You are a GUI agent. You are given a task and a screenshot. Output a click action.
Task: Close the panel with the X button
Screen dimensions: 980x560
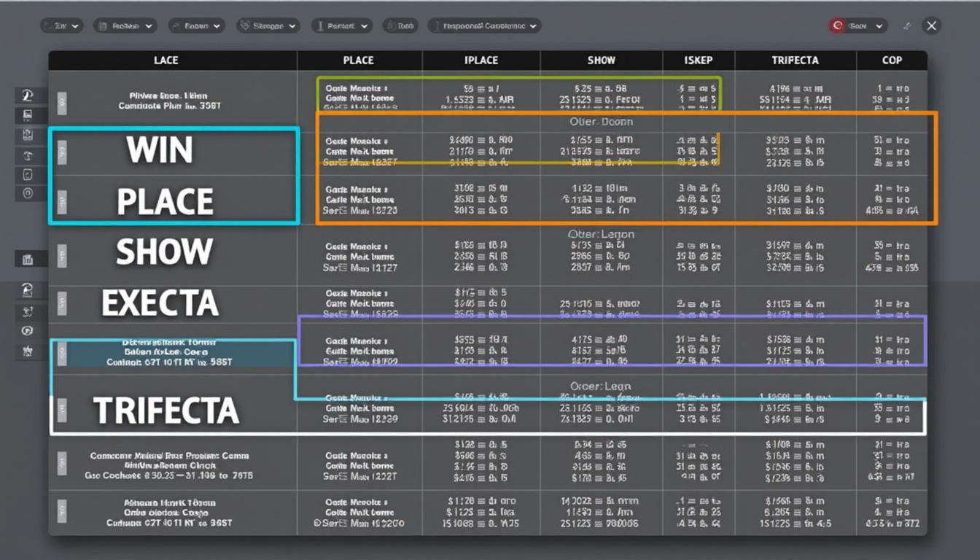[931, 26]
